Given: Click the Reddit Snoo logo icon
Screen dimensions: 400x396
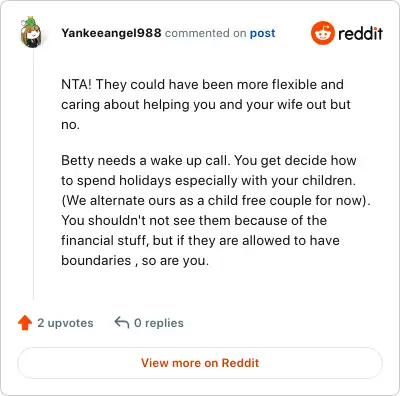Looking at the screenshot, I should coord(322,33).
